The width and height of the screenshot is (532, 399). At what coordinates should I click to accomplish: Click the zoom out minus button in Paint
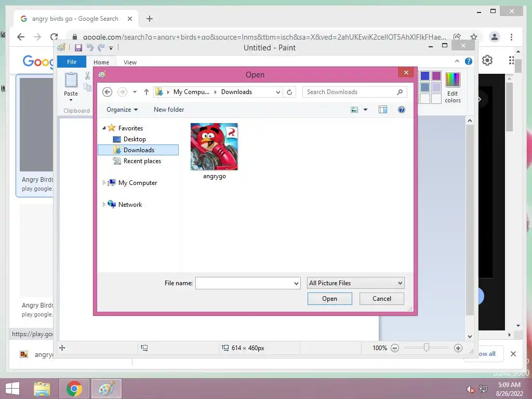pyautogui.click(x=395, y=348)
